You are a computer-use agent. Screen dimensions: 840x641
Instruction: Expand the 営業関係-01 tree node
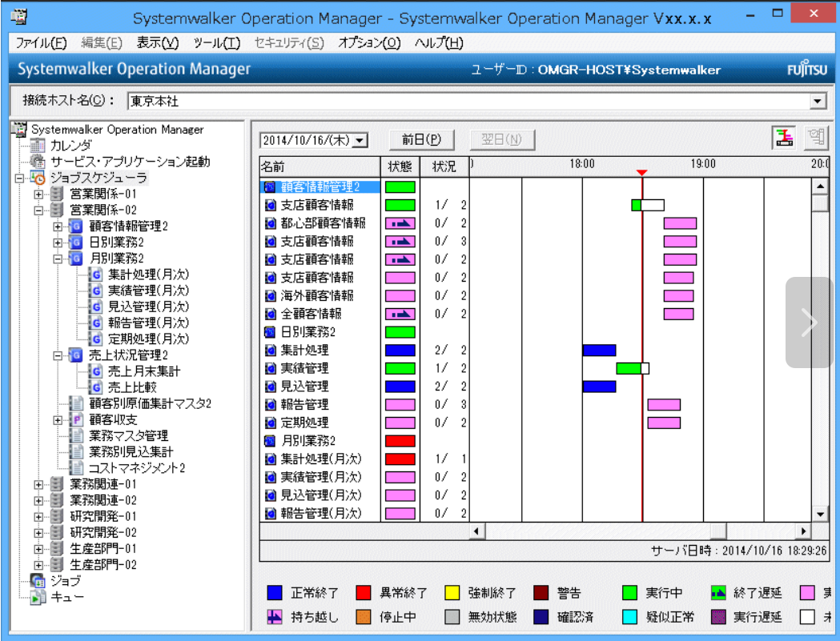[38, 194]
